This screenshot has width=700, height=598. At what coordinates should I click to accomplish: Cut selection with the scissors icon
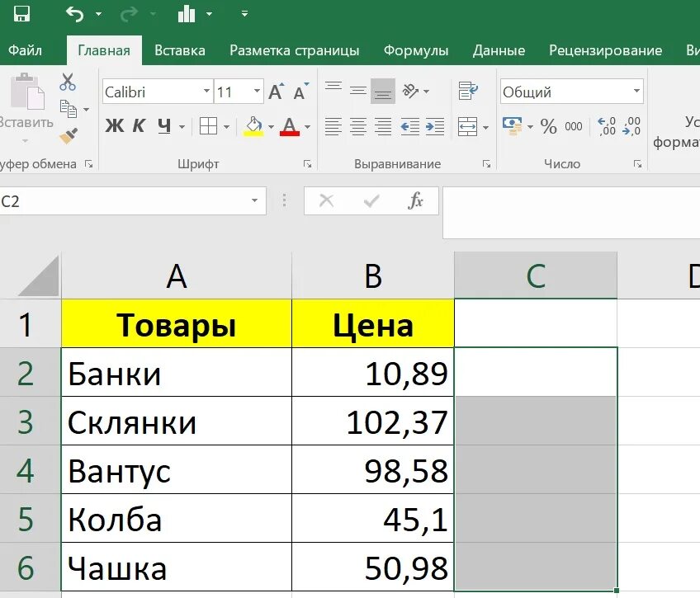coord(68,82)
